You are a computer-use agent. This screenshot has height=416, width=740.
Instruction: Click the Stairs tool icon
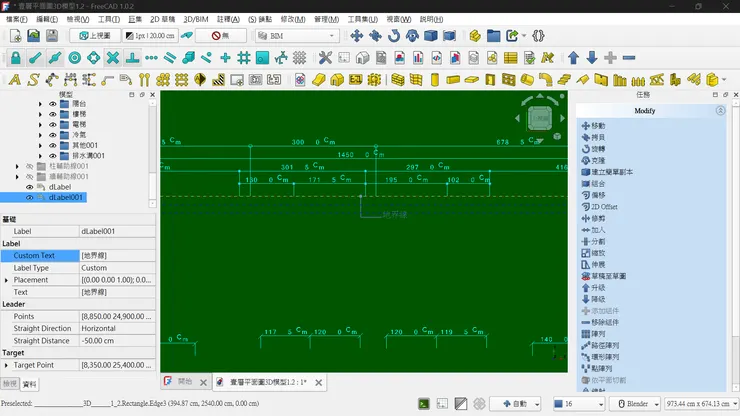(564, 79)
